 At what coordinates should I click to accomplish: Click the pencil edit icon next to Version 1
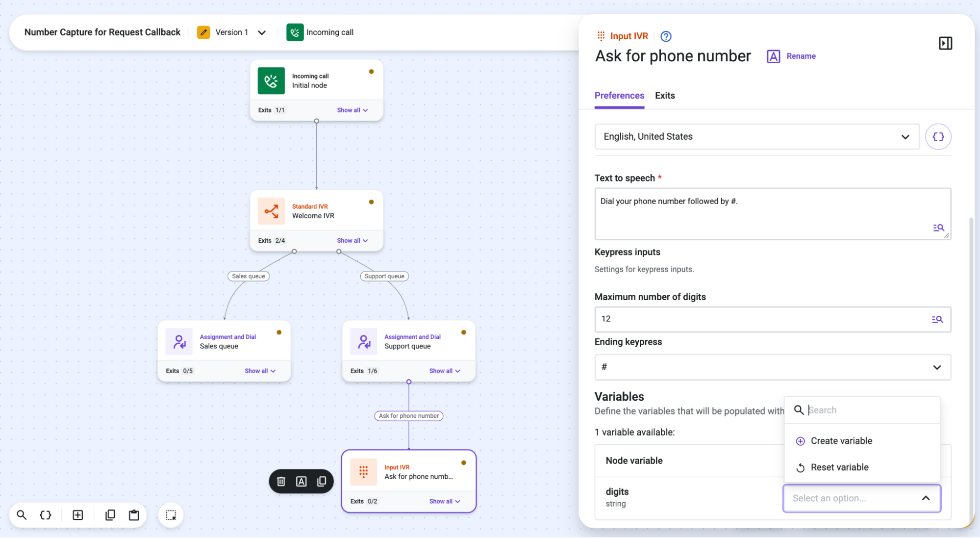tap(203, 32)
